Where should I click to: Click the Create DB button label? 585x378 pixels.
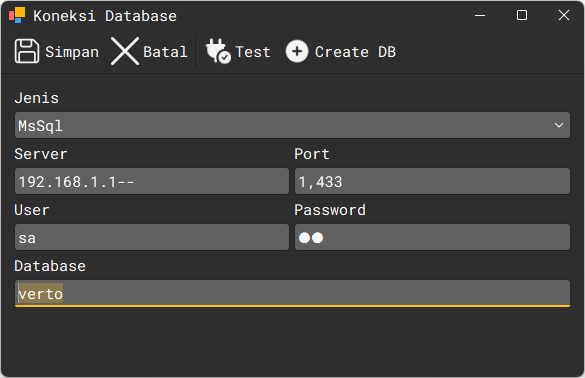point(355,52)
